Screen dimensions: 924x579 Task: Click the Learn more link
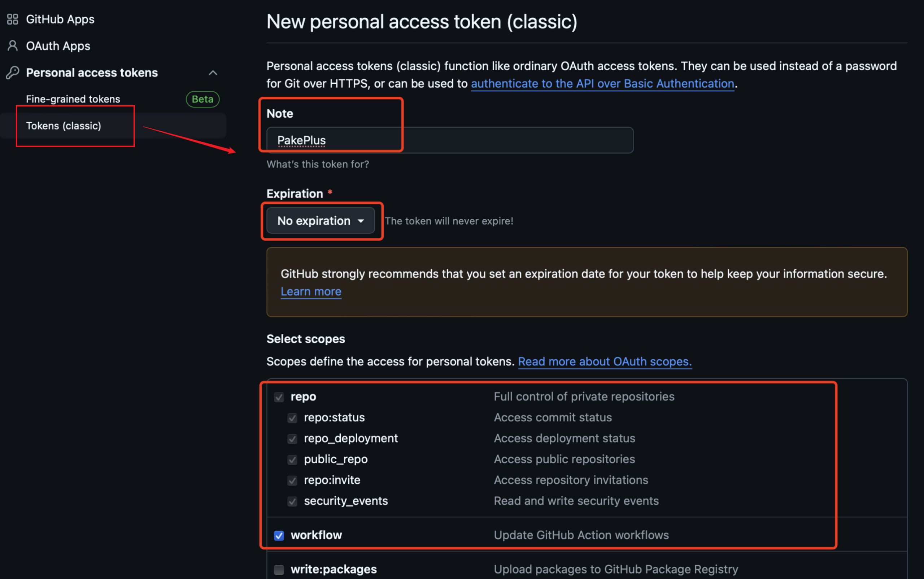pos(311,291)
